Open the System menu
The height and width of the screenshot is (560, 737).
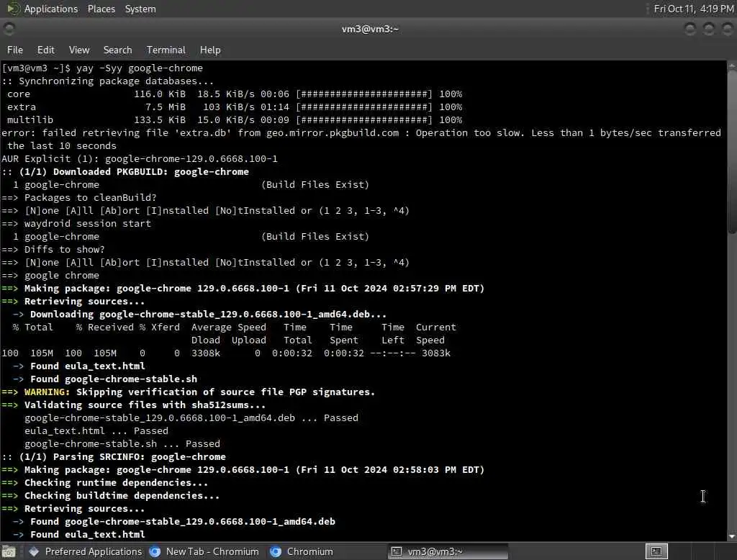(140, 9)
